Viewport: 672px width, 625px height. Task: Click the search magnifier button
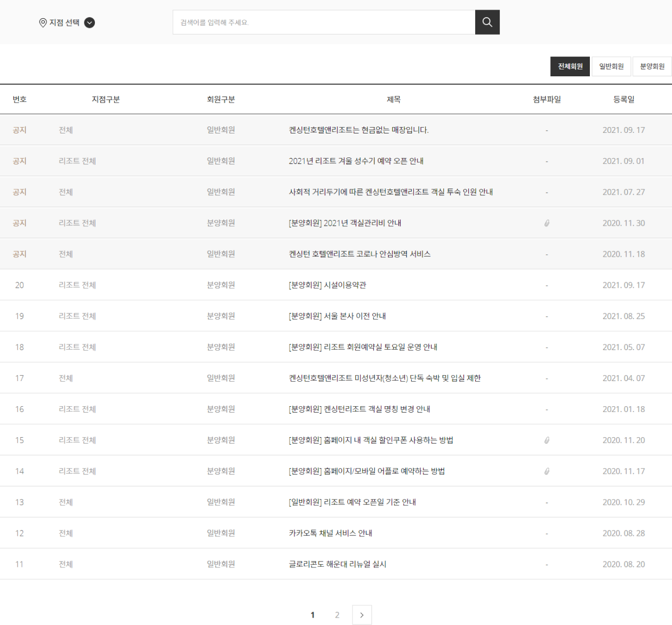pos(487,22)
